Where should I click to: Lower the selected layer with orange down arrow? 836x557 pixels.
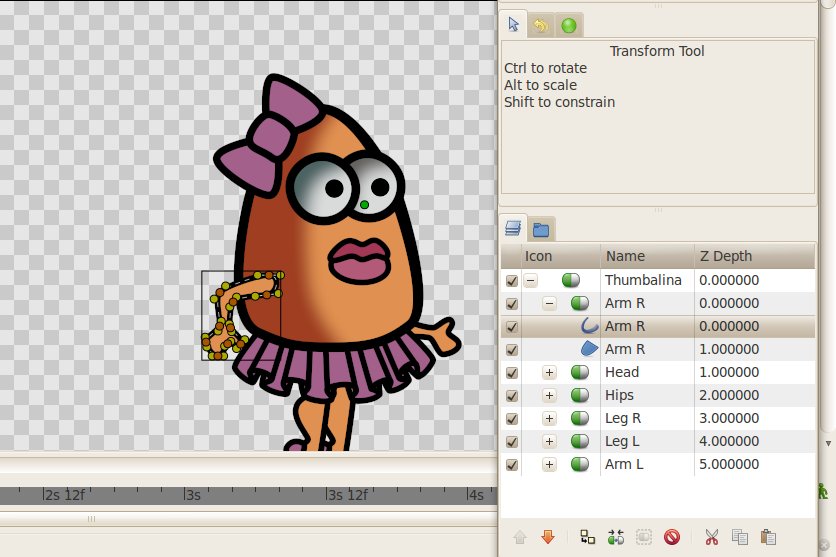click(548, 537)
